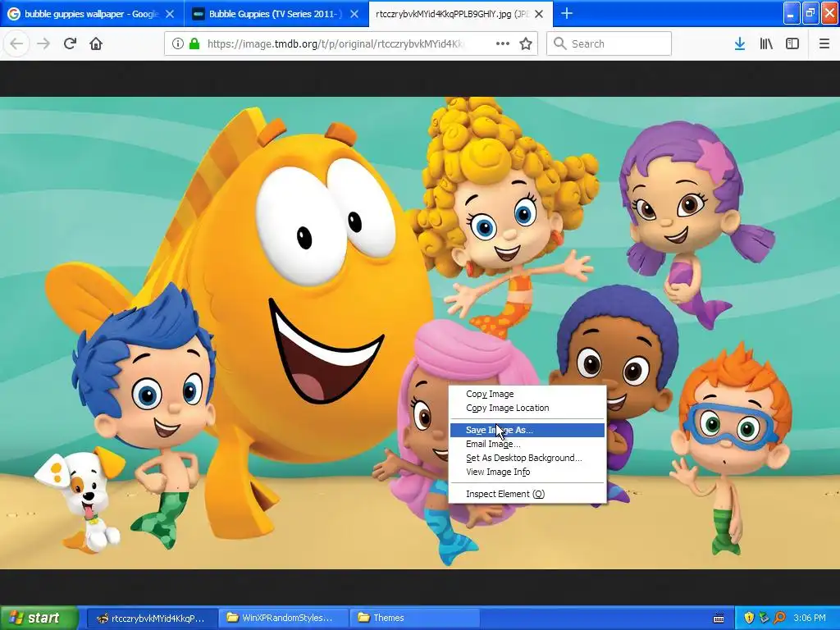The image size is (840, 630).
Task: Select the rtcczrybvkMYid4KkqPPLB9GHlY.jpg tab
Action: pyautogui.click(x=461, y=14)
